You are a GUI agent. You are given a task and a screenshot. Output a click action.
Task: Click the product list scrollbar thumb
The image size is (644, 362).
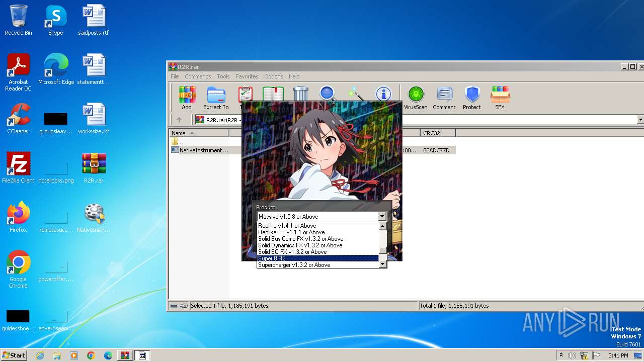[x=382, y=250]
